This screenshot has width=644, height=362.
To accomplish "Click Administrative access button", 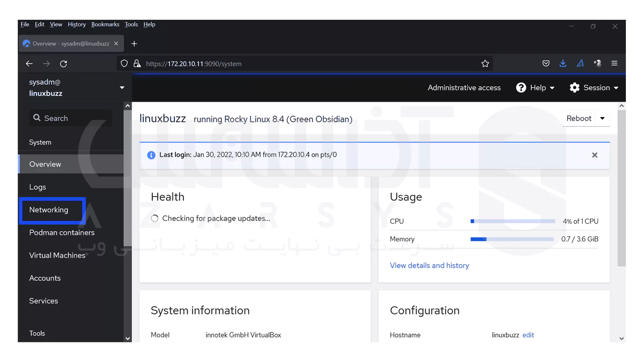I will coord(464,87).
